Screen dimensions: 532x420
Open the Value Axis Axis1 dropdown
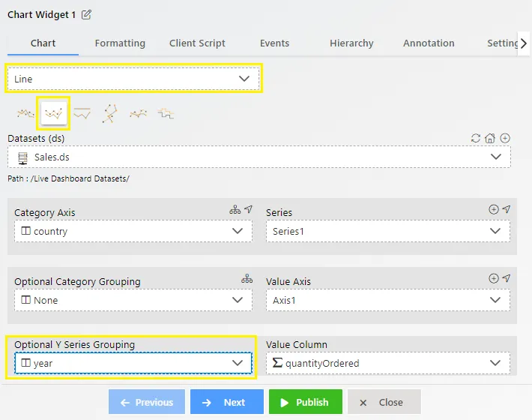point(388,300)
